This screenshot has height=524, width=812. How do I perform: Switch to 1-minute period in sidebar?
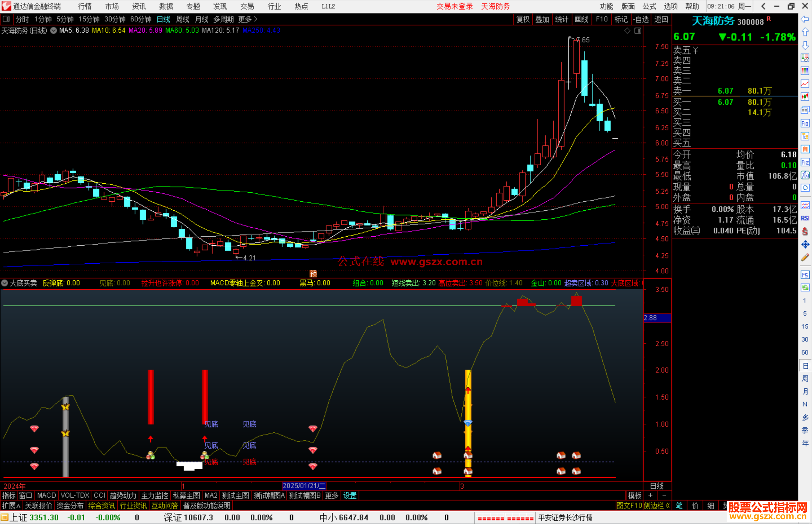coord(804,301)
